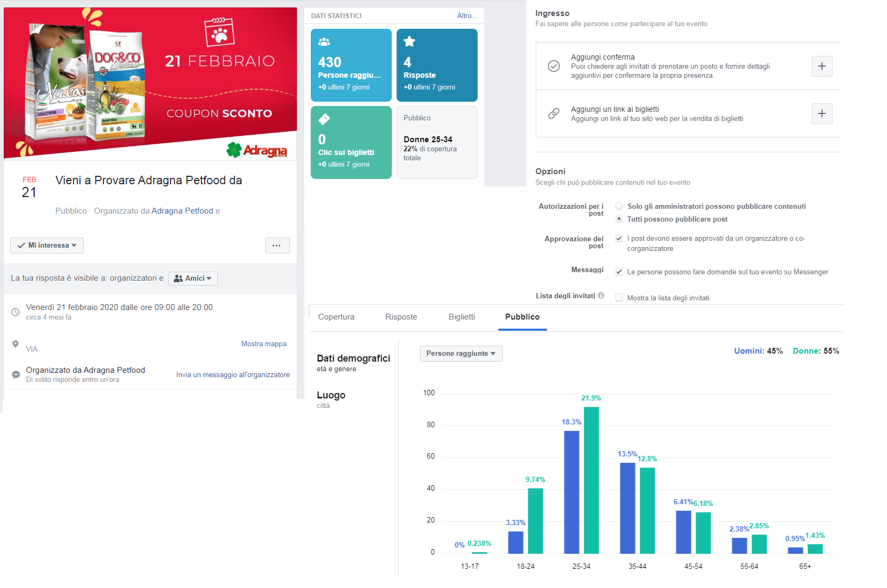Click the Donne: 55% legend label
This screenshot has height=588, width=887.
coord(816,351)
